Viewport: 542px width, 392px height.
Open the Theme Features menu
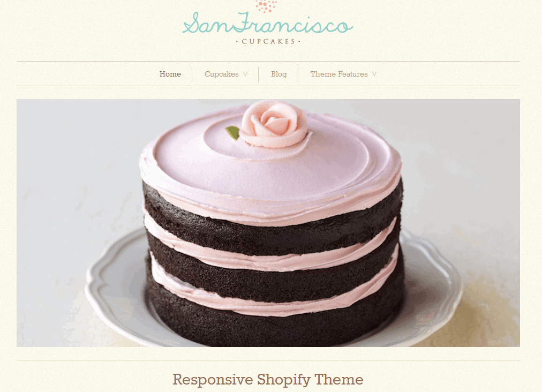[x=338, y=74]
